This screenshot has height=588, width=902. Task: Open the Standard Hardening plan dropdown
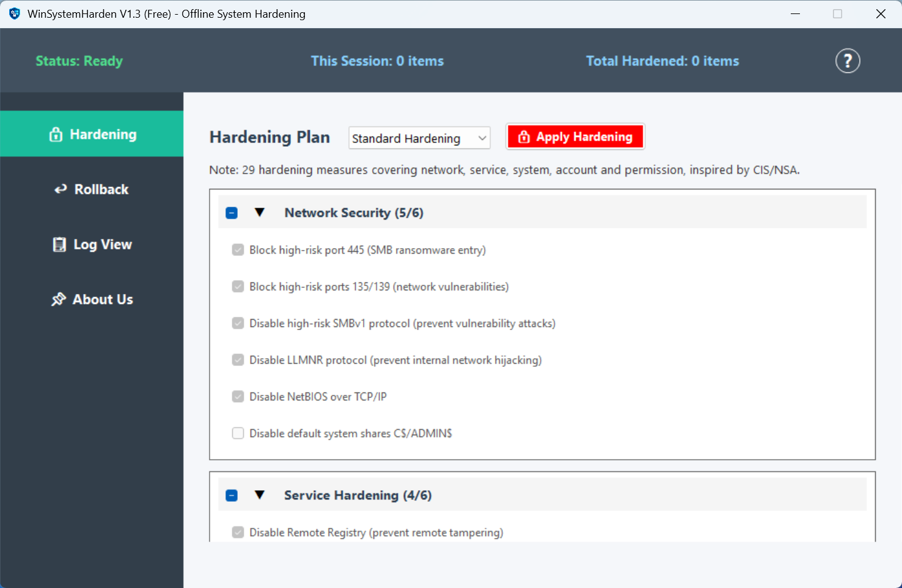[419, 138]
